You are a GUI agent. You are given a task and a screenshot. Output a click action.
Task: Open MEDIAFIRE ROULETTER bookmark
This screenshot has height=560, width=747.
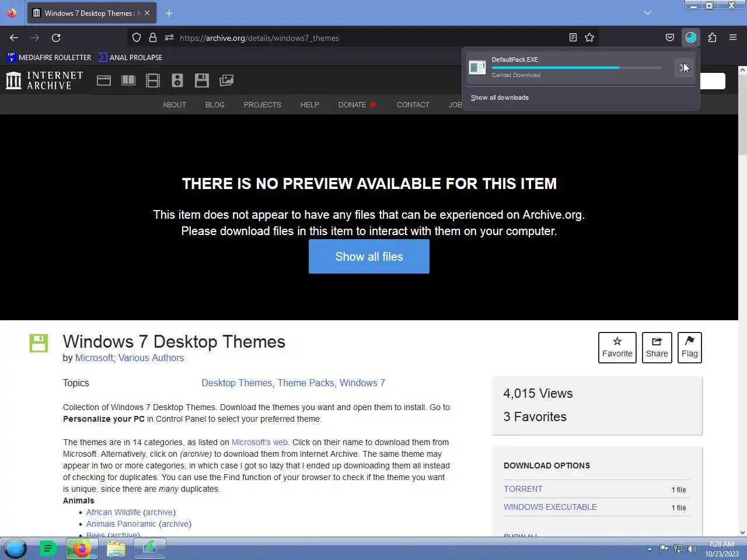49,57
